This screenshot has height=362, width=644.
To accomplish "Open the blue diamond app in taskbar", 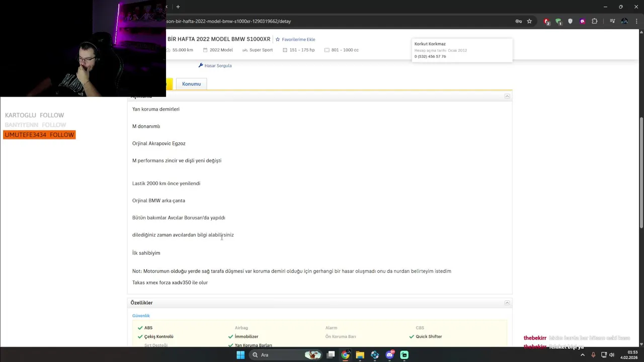I will [x=375, y=355].
